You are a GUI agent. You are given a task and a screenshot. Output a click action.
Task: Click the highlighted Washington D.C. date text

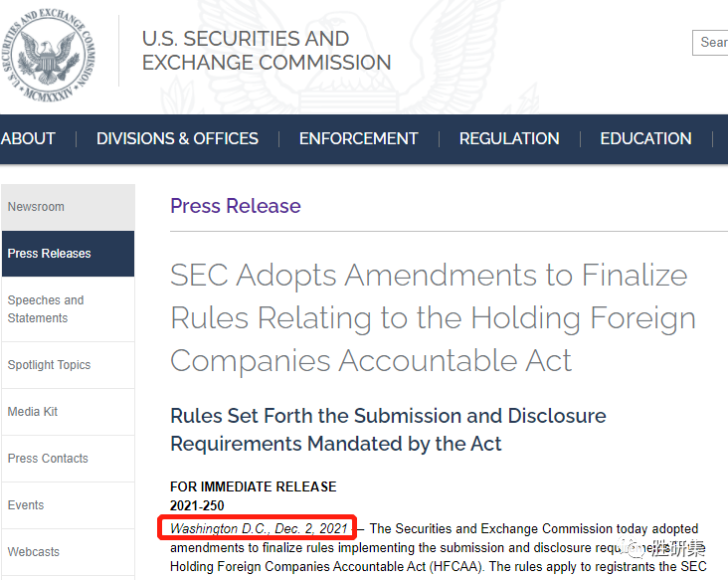point(260,528)
